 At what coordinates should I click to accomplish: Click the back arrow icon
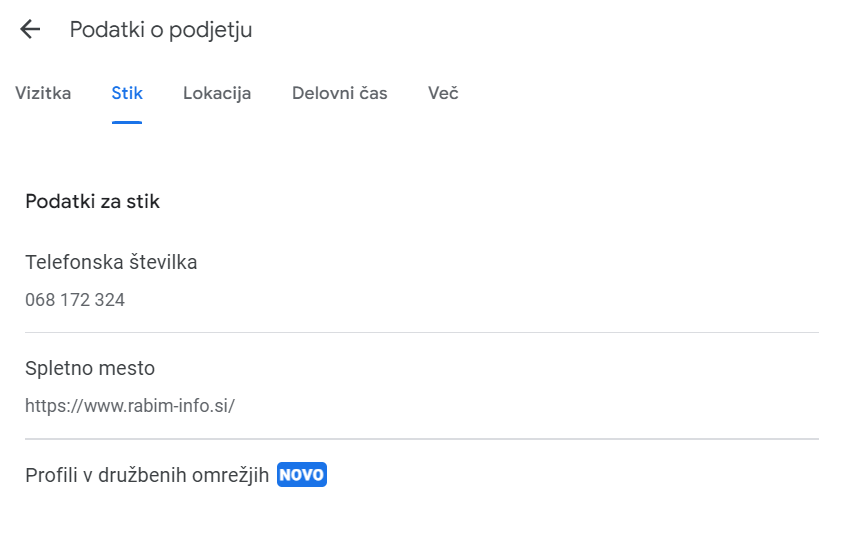(x=30, y=30)
